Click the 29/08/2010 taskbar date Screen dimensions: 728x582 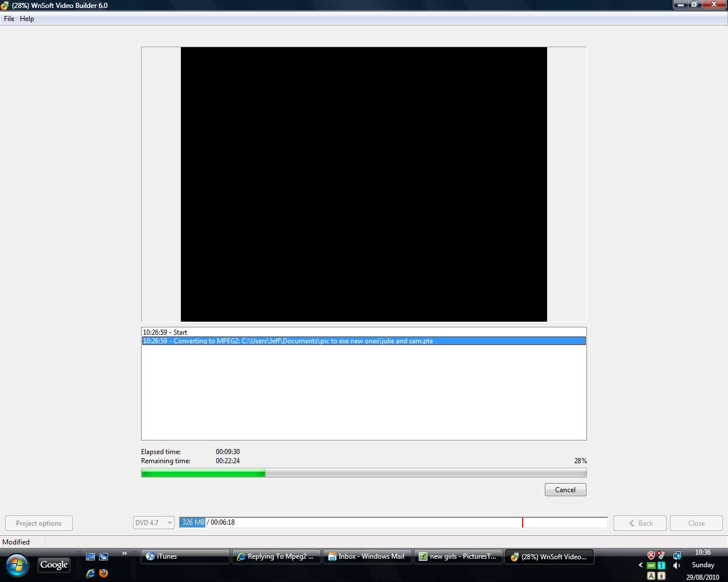(x=703, y=577)
